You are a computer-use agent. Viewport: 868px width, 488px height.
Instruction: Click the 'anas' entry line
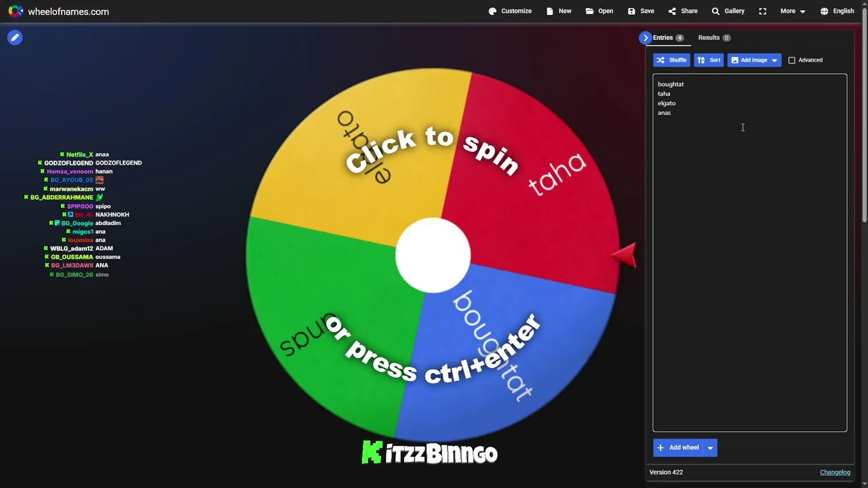point(664,113)
